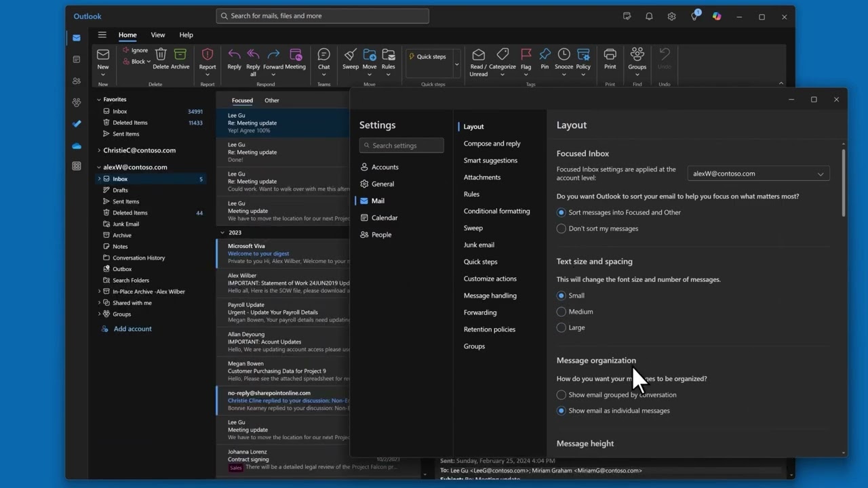
Task: Click the Reply all icon
Action: (x=253, y=54)
